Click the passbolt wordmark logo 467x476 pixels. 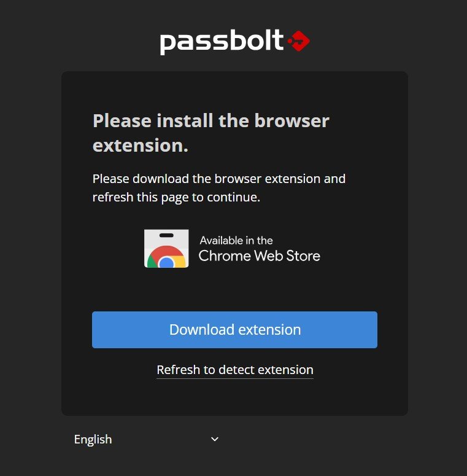coord(222,42)
